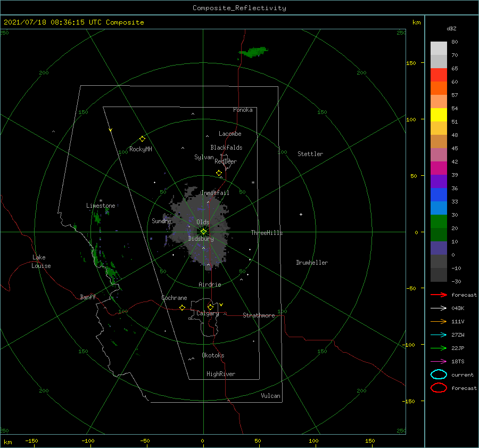
Task: Click the Didsbury town label
Action: (x=201, y=239)
